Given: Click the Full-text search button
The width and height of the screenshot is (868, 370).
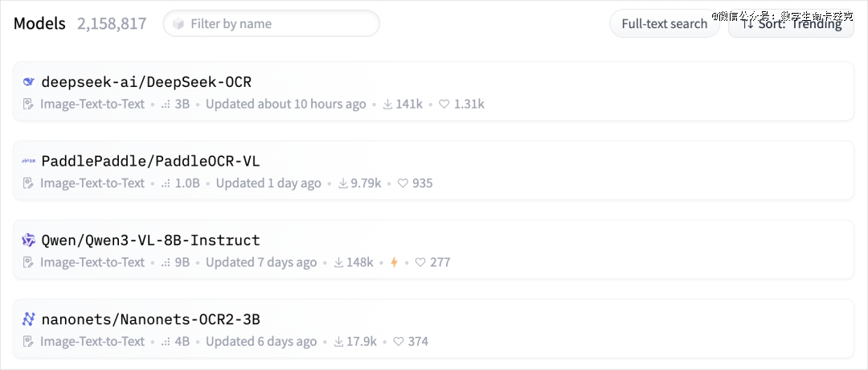Looking at the screenshot, I should 664,23.
